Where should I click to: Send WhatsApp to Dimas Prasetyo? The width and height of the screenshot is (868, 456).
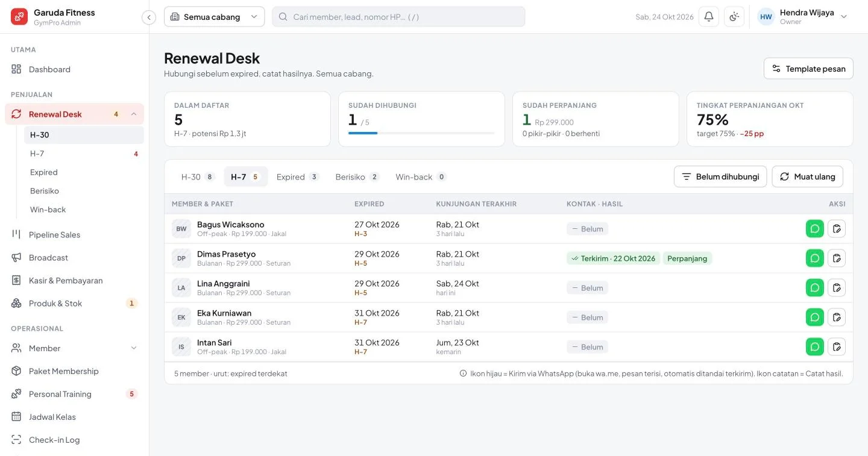point(815,258)
